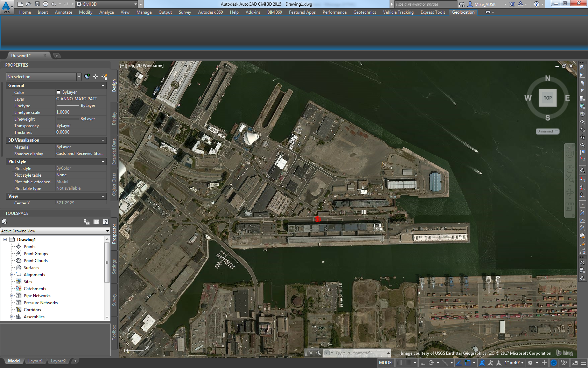Screen dimensions: 588x368
Task: Click inside the command line input field
Action: pos(357,353)
